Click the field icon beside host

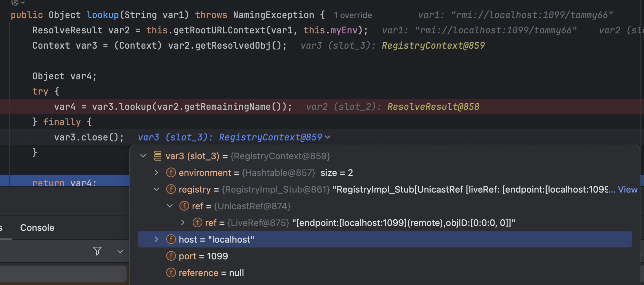point(171,239)
